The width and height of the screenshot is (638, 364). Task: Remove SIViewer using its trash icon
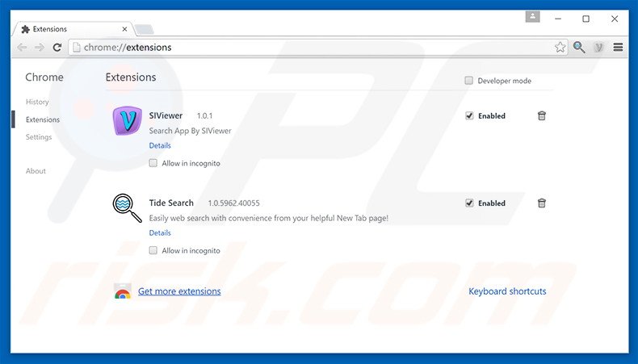point(542,116)
